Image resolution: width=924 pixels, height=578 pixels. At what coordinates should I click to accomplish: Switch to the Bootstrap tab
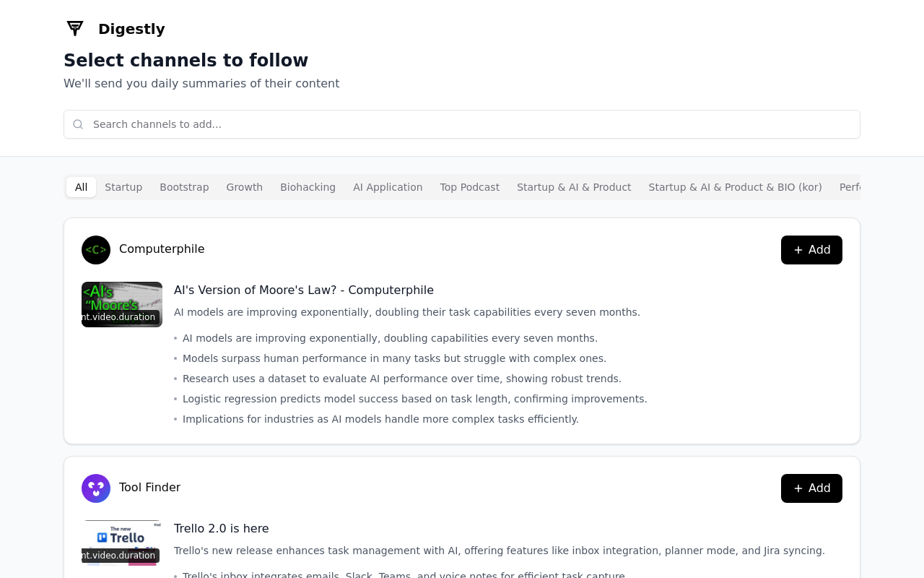184,187
